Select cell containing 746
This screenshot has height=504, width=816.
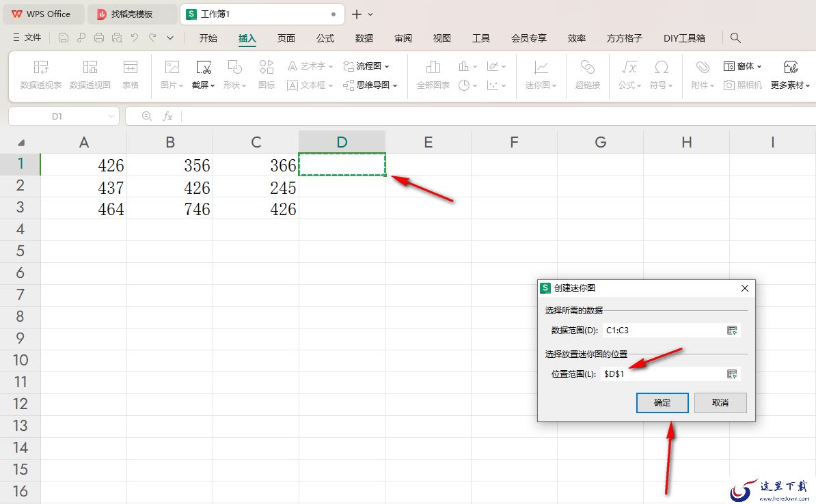(x=169, y=209)
